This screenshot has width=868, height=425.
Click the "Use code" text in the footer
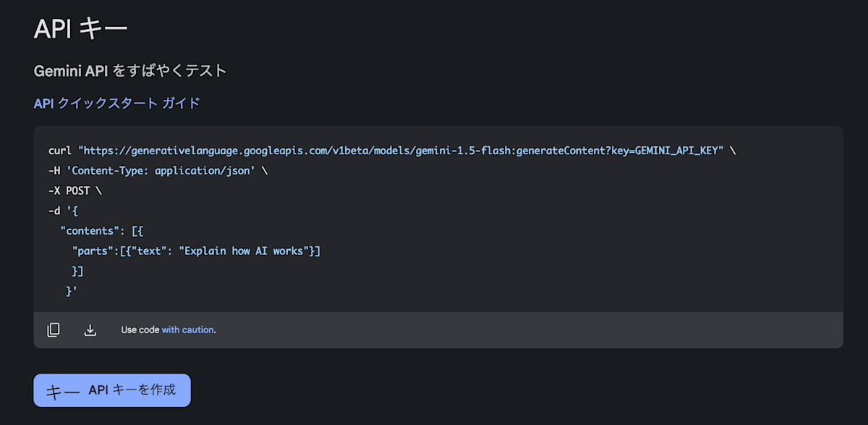click(140, 330)
